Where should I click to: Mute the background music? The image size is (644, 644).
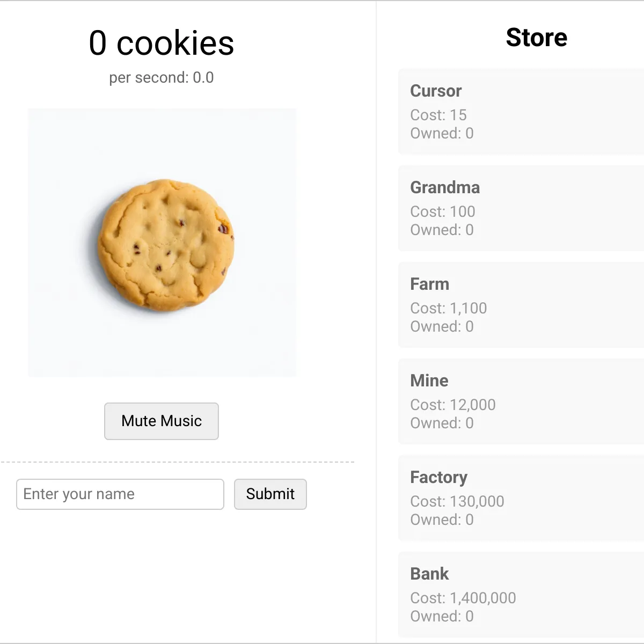(162, 421)
